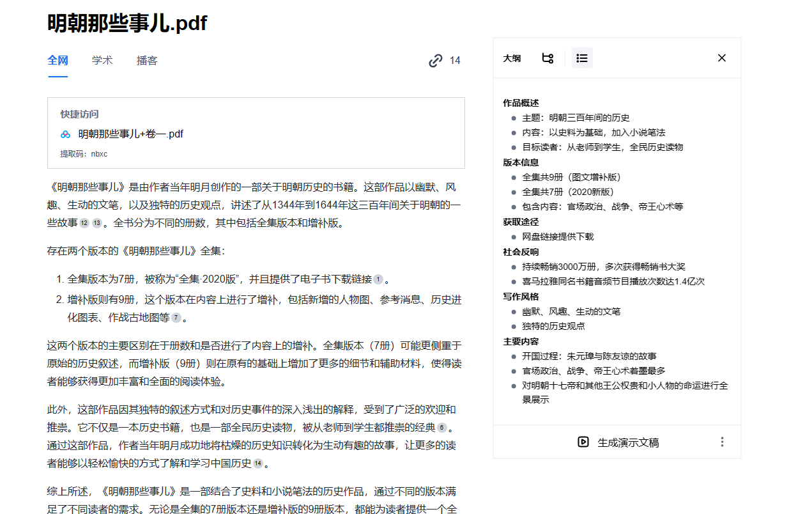The height and width of the screenshot is (514, 812).
Task: Open the more options three-dot menu
Action: point(722,442)
